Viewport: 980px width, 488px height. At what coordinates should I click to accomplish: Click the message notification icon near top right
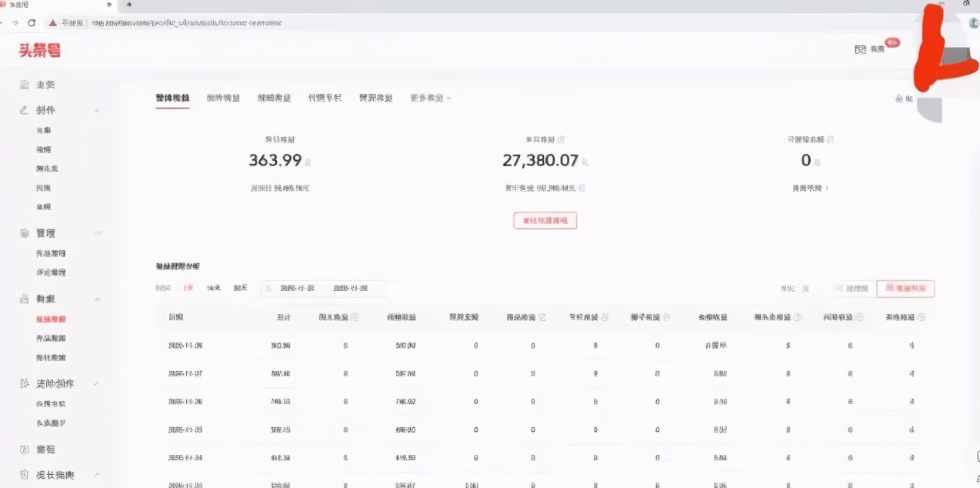[x=860, y=48]
